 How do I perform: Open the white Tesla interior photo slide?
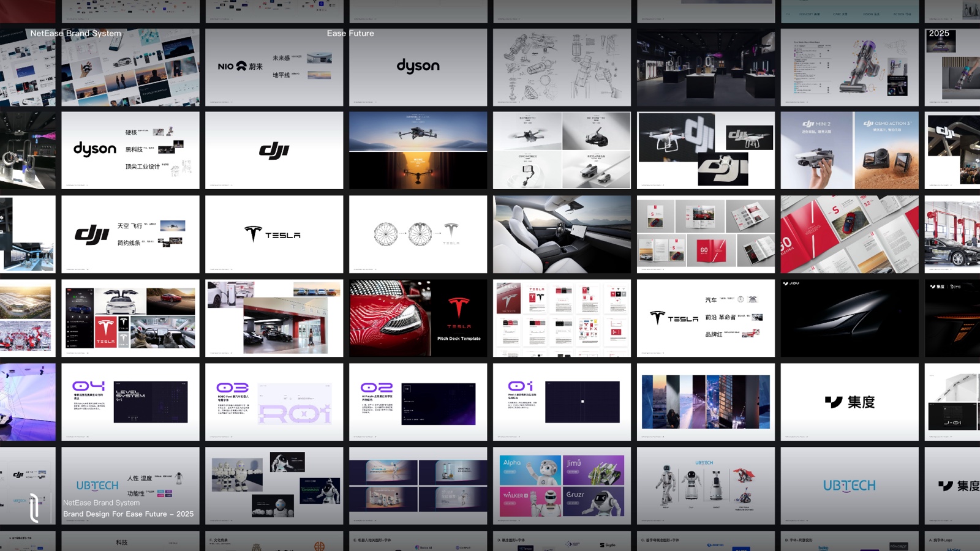(x=562, y=234)
